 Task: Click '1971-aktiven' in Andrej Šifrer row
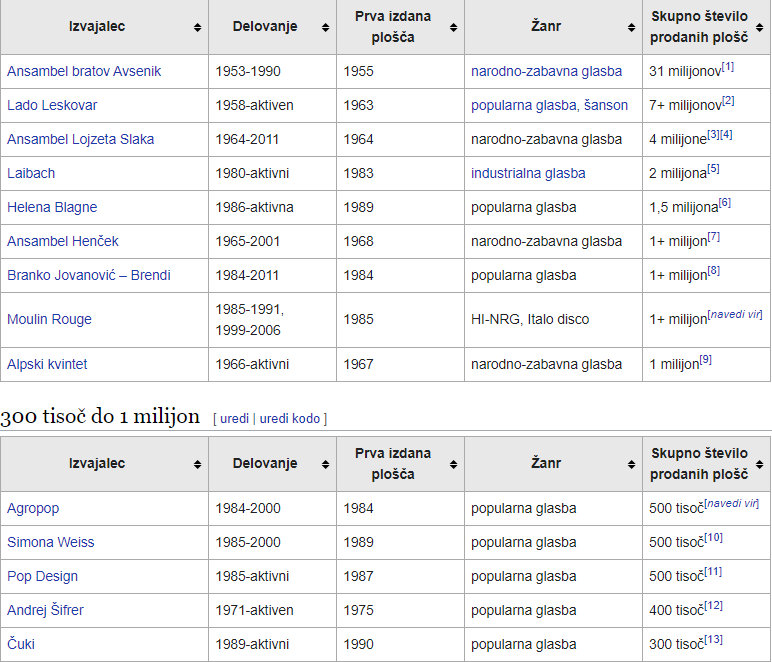(x=254, y=610)
